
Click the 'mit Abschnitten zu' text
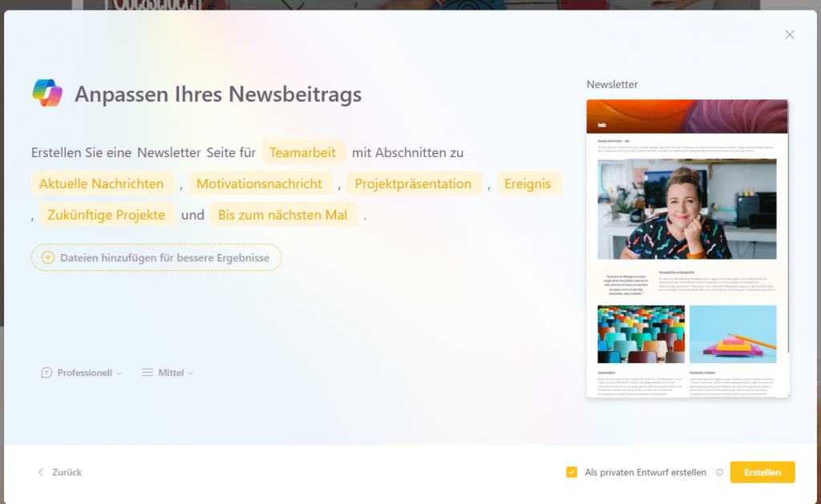(x=407, y=152)
